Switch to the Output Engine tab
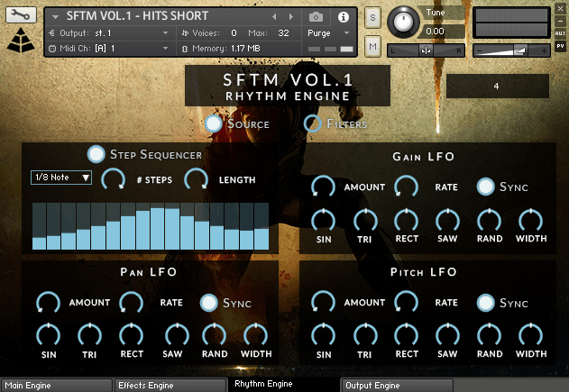Image resolution: width=569 pixels, height=392 pixels. tap(397, 386)
